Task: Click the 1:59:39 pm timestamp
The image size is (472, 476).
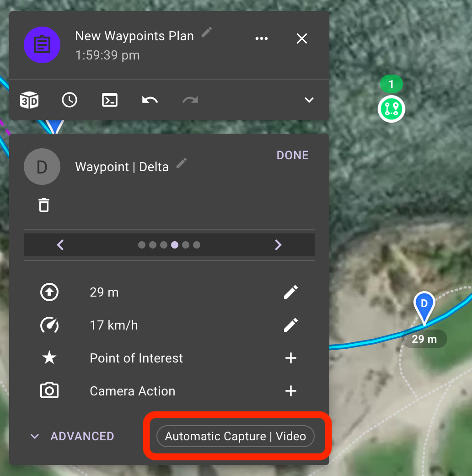Action: click(x=107, y=55)
